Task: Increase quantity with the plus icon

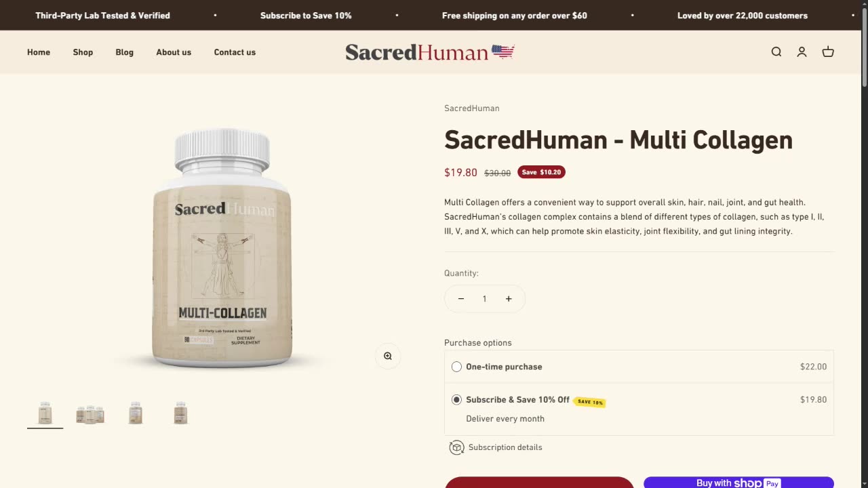Action: coord(509,299)
